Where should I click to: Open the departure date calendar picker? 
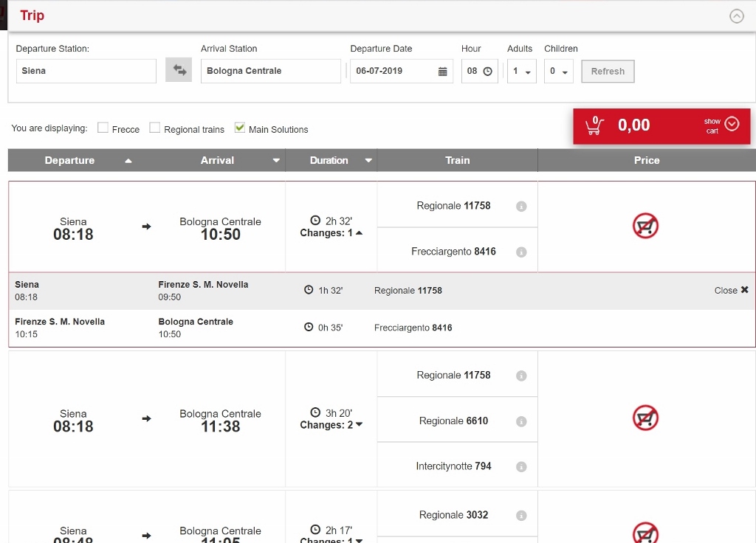[442, 72]
